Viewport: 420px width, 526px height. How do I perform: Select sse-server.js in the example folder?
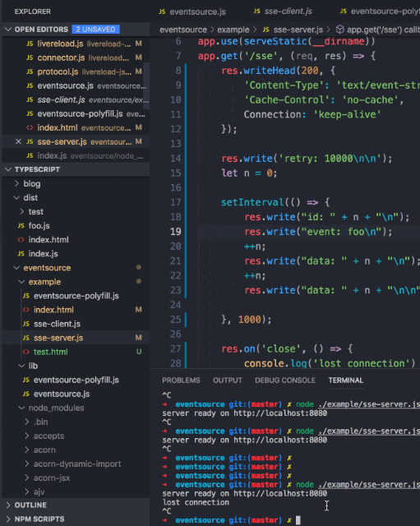[76, 338]
